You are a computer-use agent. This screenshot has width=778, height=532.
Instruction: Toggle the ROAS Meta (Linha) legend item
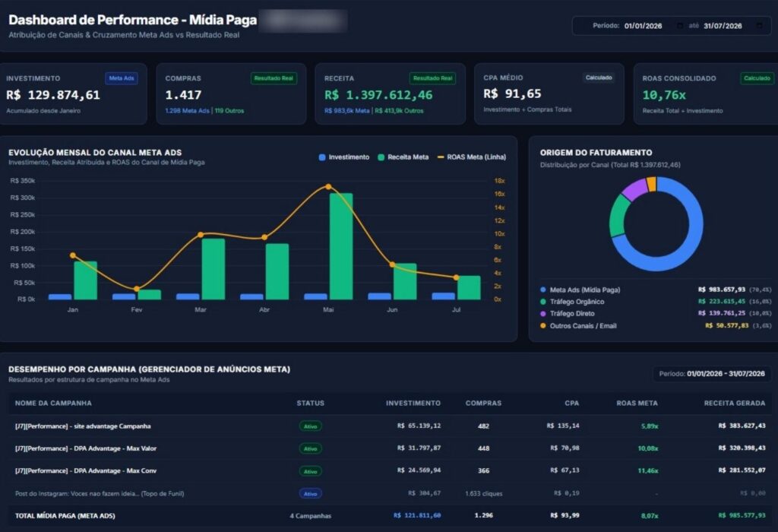[x=471, y=157]
